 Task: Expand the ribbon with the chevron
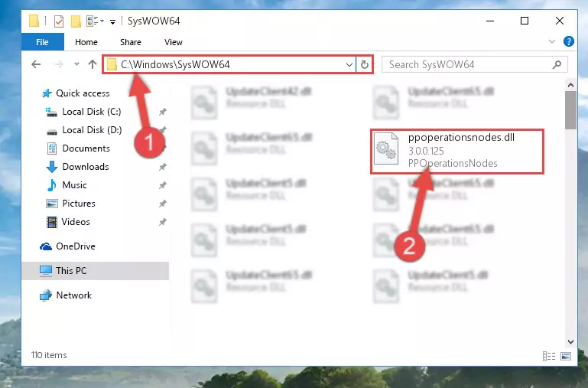pos(552,41)
